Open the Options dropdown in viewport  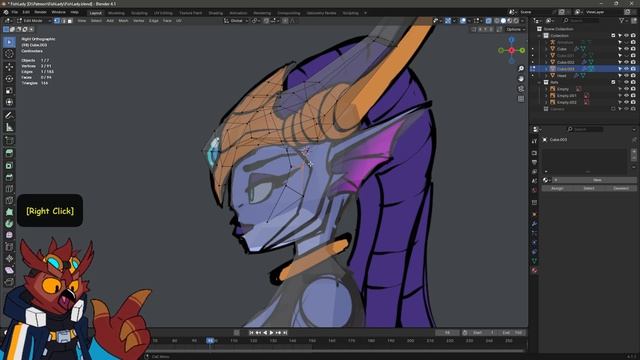(515, 29)
